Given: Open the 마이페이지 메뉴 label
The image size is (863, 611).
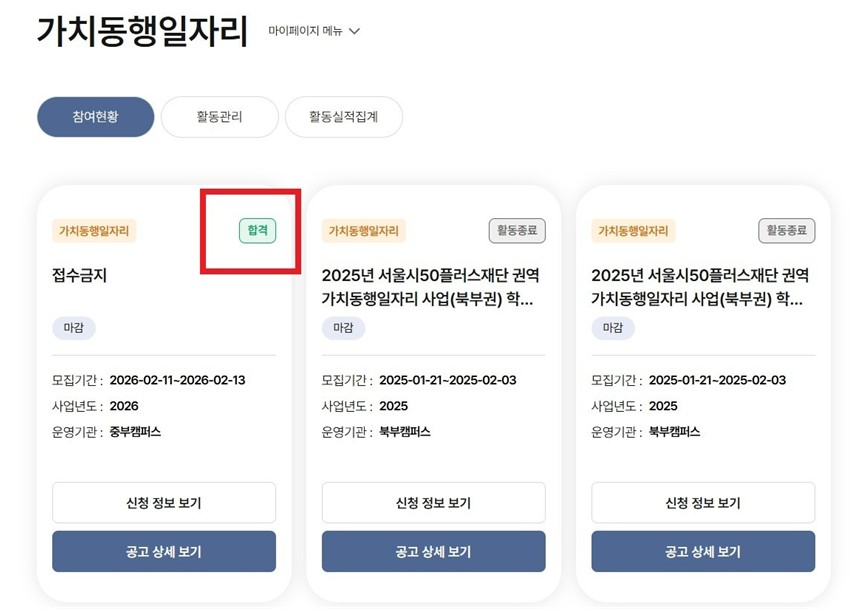Looking at the screenshot, I should point(305,31).
